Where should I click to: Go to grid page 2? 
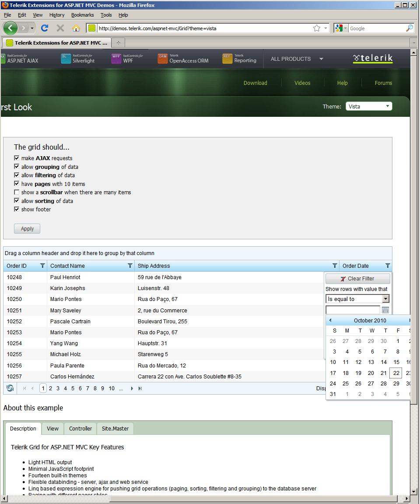click(50, 388)
